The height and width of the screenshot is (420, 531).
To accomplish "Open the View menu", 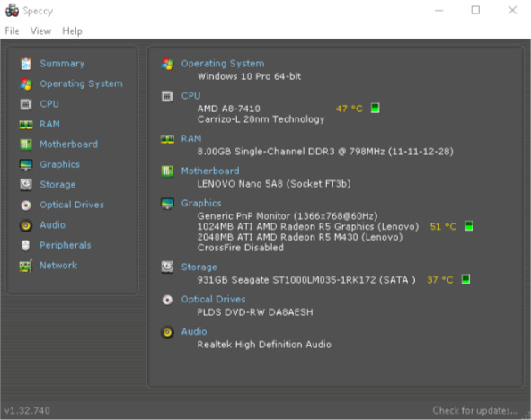I will click(x=40, y=31).
